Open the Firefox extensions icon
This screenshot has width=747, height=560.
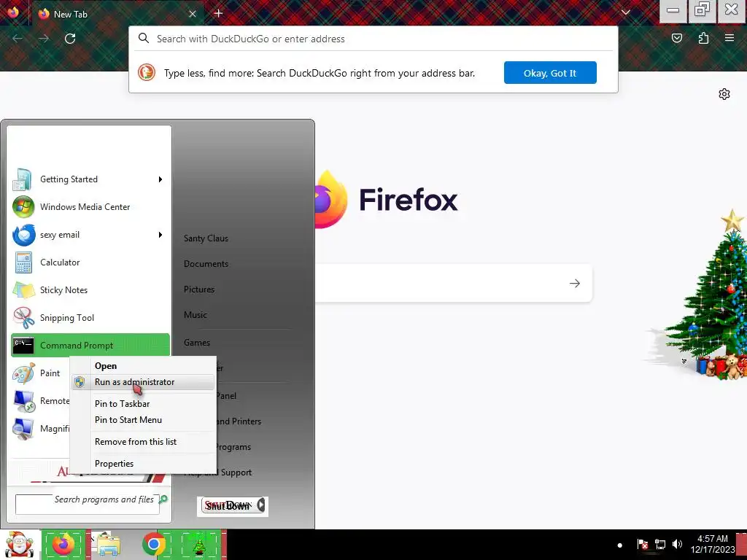point(703,38)
